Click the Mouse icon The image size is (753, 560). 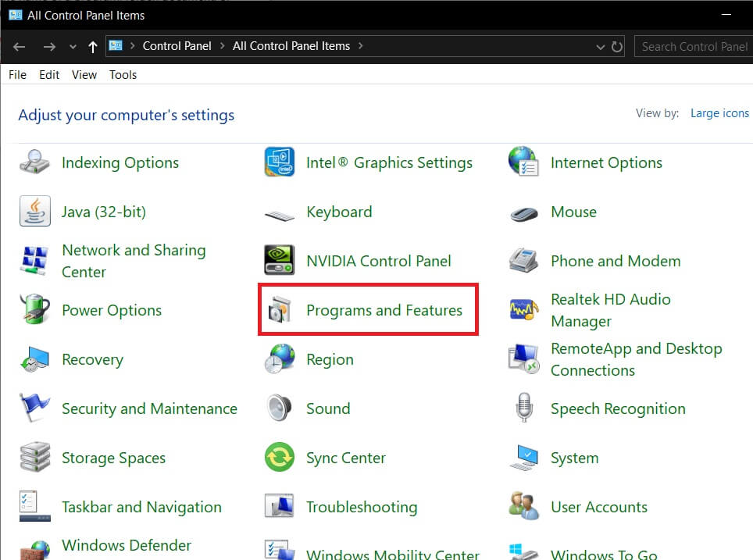(523, 214)
